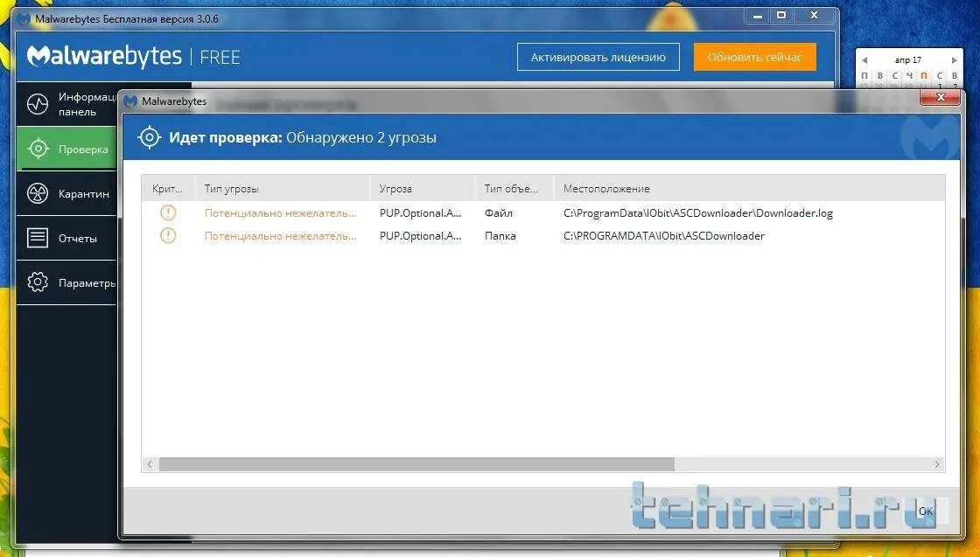This screenshot has width=980, height=557.
Task: Click the horizontal scrollbar thumb in results list
Action: [x=416, y=464]
